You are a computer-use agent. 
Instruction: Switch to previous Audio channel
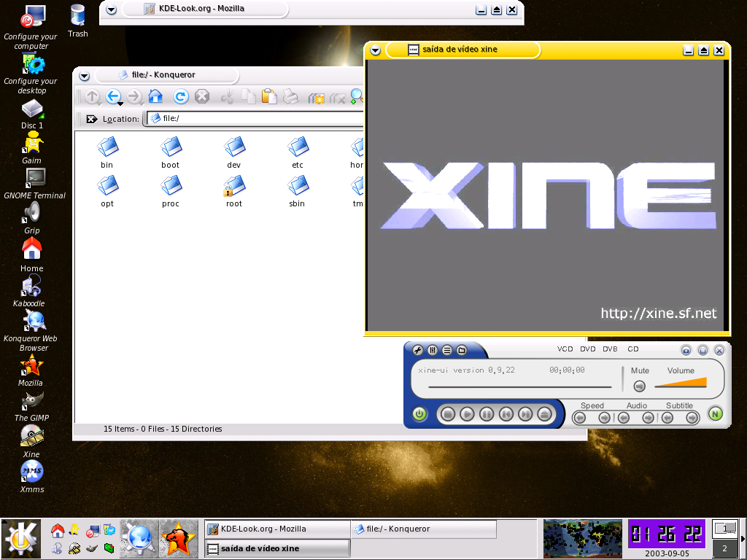624,418
